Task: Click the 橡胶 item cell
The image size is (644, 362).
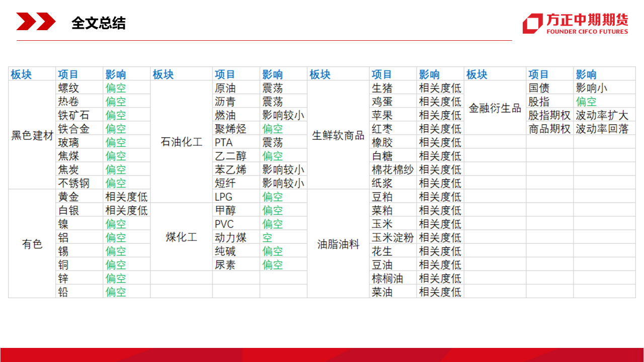Action: coord(393,142)
